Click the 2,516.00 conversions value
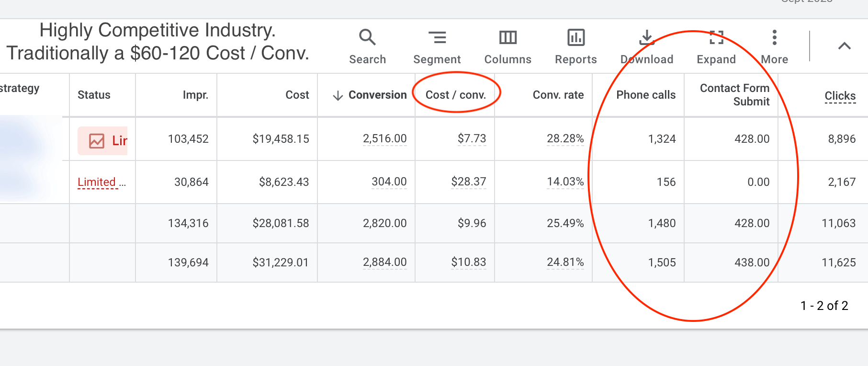The height and width of the screenshot is (366, 868). [x=384, y=139]
